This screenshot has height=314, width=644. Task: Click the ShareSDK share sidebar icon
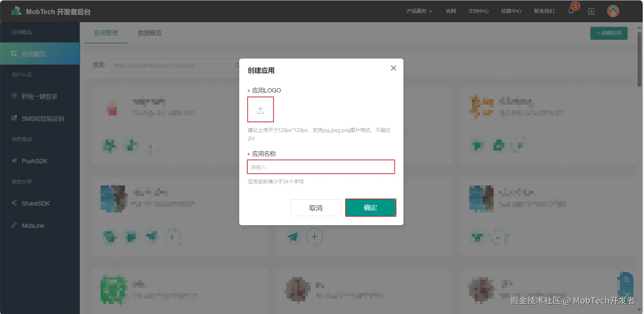point(14,203)
